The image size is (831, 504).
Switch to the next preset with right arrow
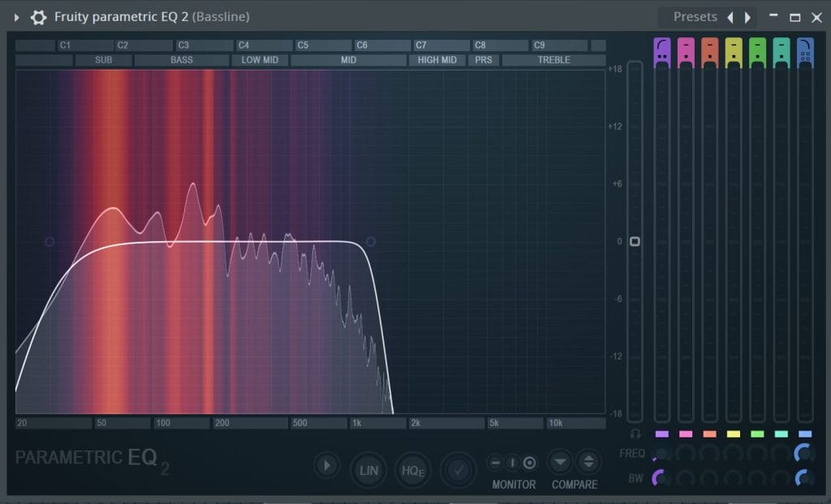[747, 17]
